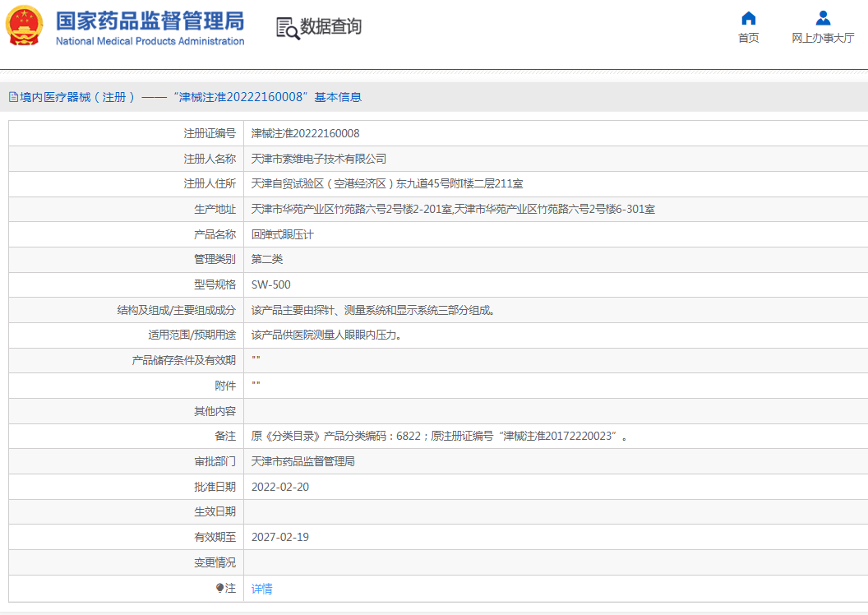This screenshot has width=868, height=615.
Task: Click the bullet icon beside 注
Action: [x=219, y=588]
